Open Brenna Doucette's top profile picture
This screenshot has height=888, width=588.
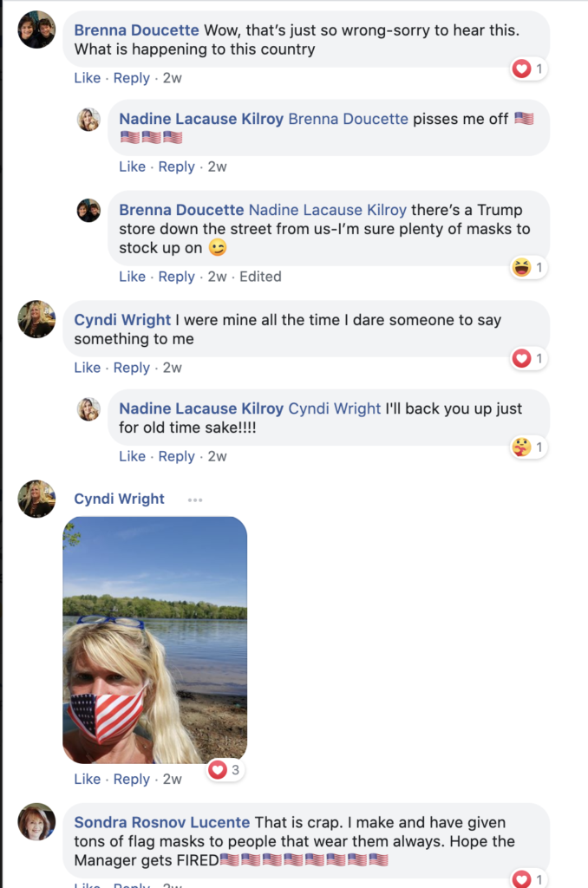[36, 29]
